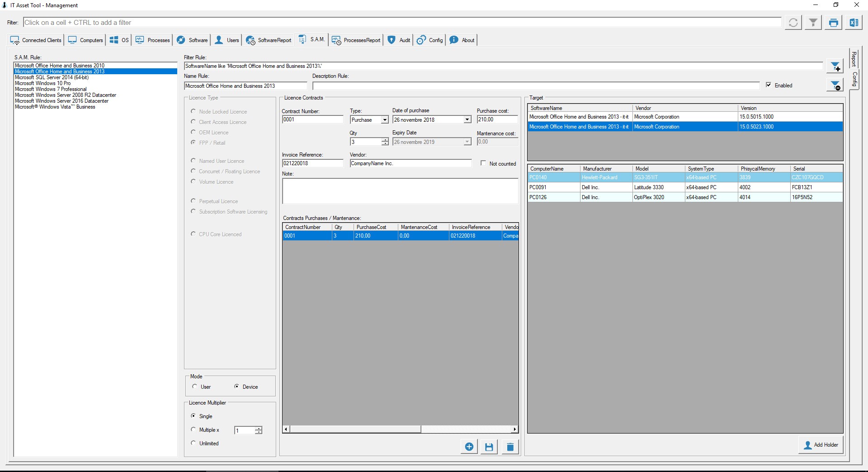868x472 pixels.
Task: Go to the Processes tab
Action: (x=153, y=40)
